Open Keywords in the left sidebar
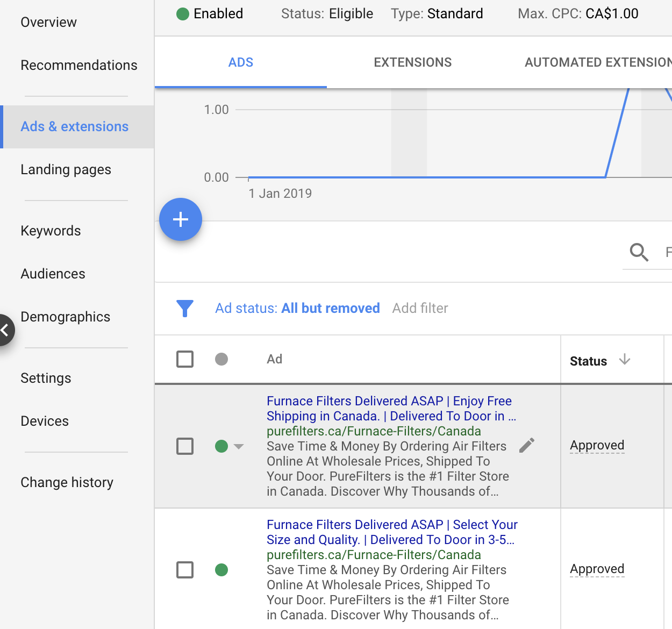672x629 pixels. tap(51, 231)
